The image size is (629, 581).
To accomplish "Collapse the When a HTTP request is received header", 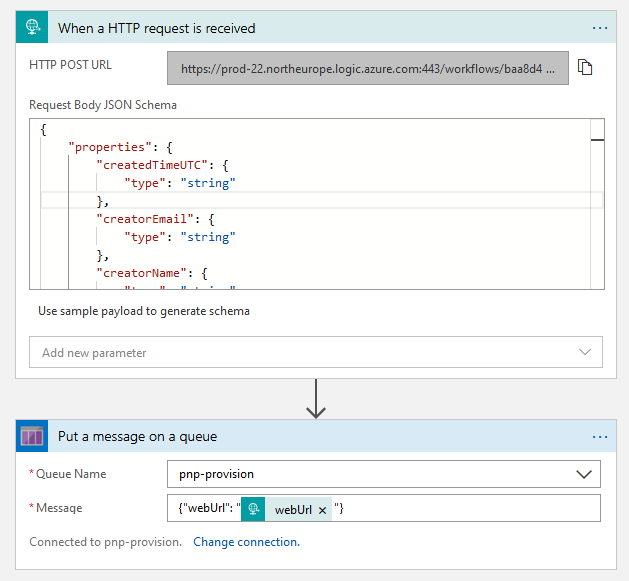I will 300,28.
